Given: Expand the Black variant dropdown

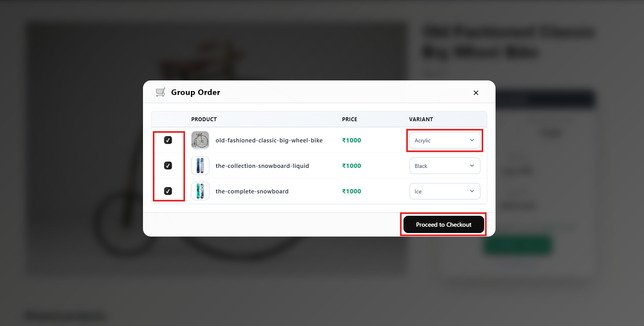Looking at the screenshot, I should pyautogui.click(x=445, y=166).
